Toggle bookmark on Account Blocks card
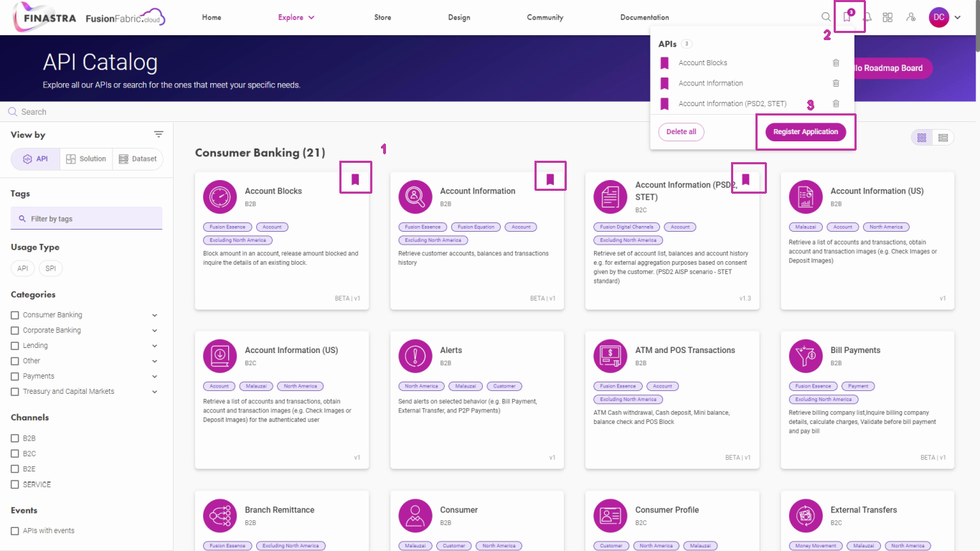The image size is (980, 551). pos(355,179)
